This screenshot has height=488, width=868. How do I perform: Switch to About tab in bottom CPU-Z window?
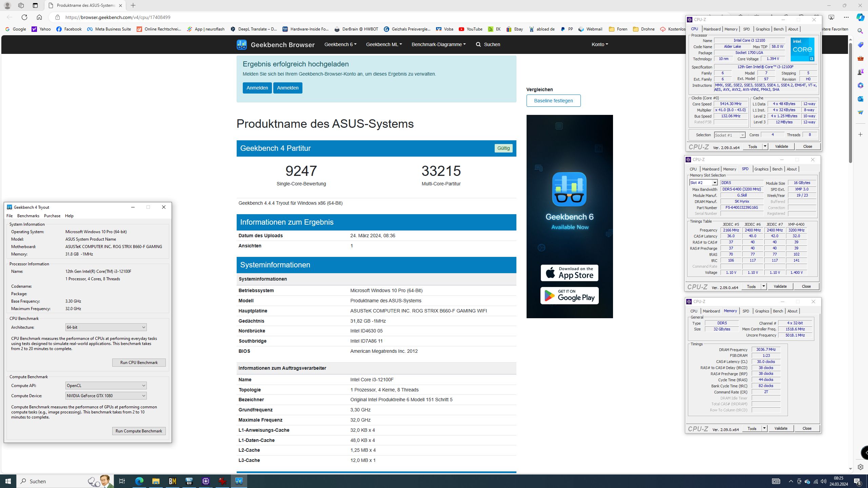pyautogui.click(x=792, y=311)
